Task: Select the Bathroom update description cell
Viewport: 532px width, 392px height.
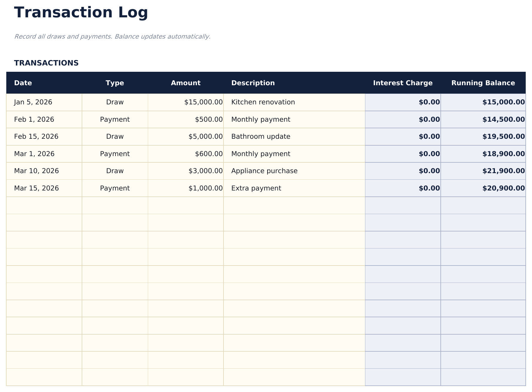Action: [x=260, y=136]
